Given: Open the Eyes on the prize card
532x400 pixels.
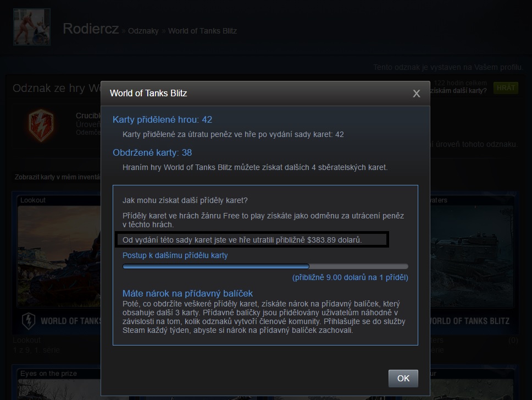Looking at the screenshot, I should coord(59,385).
